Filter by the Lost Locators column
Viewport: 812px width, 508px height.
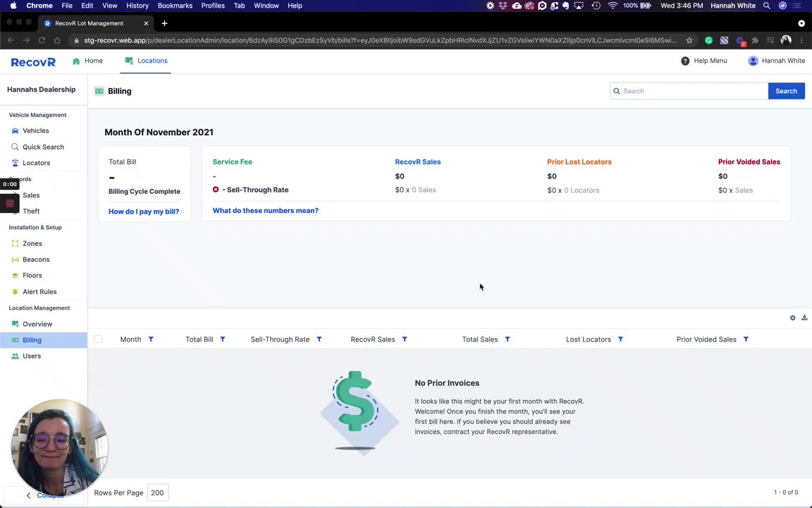620,339
